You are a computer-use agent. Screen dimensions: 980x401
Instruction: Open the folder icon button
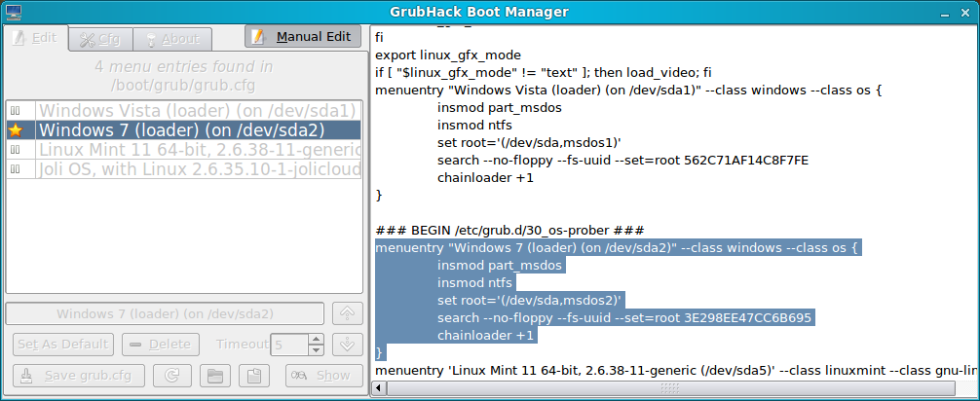click(213, 376)
